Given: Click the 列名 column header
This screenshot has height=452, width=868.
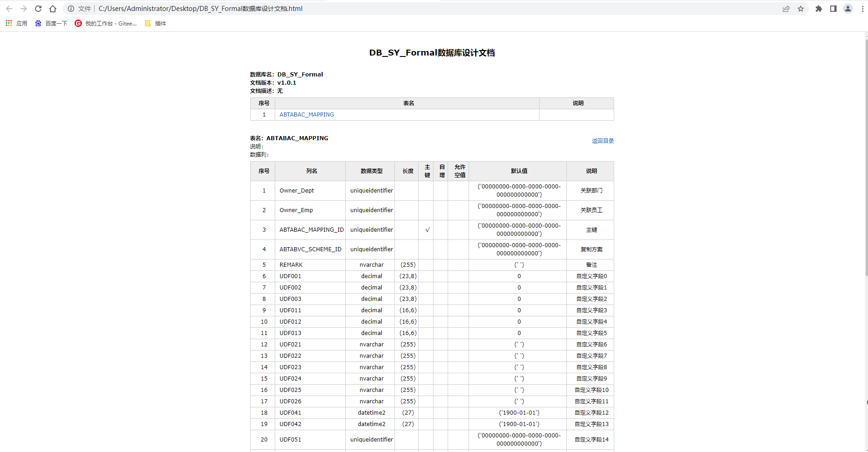Looking at the screenshot, I should pyautogui.click(x=310, y=171).
